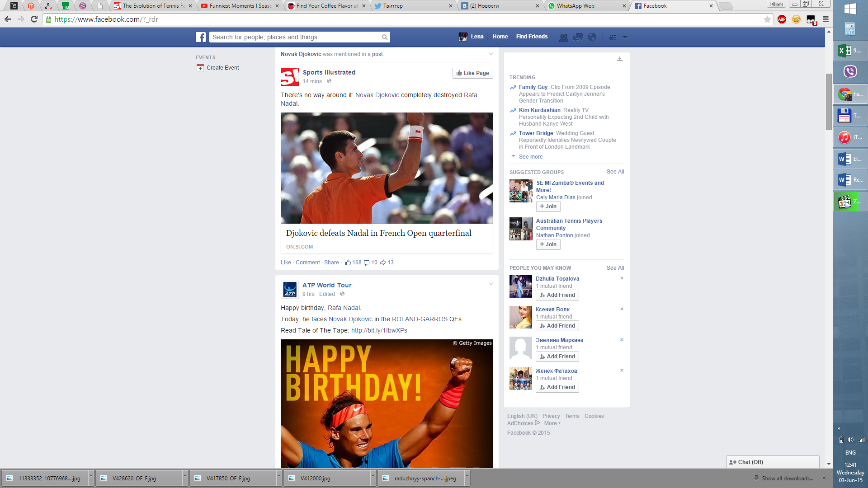Open Lena profile in header
The height and width of the screenshot is (488, 868).
pos(471,37)
